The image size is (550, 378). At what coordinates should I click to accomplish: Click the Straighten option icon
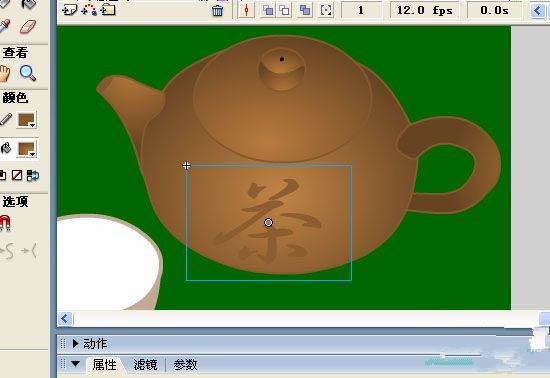pyautogui.click(x=29, y=251)
